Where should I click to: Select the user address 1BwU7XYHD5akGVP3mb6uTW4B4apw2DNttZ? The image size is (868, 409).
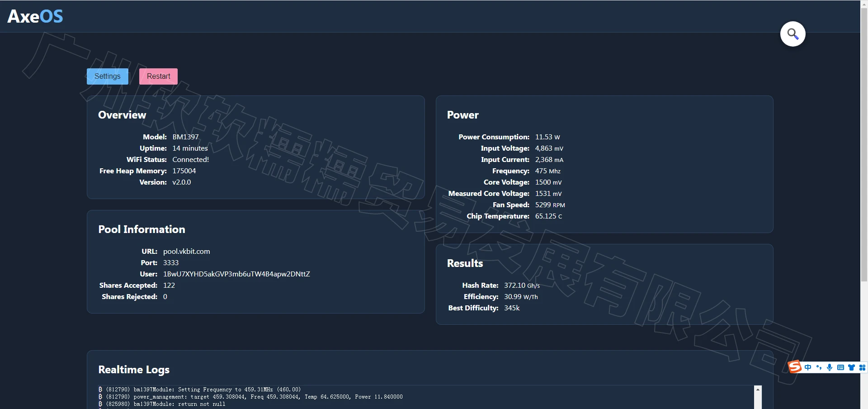236,274
